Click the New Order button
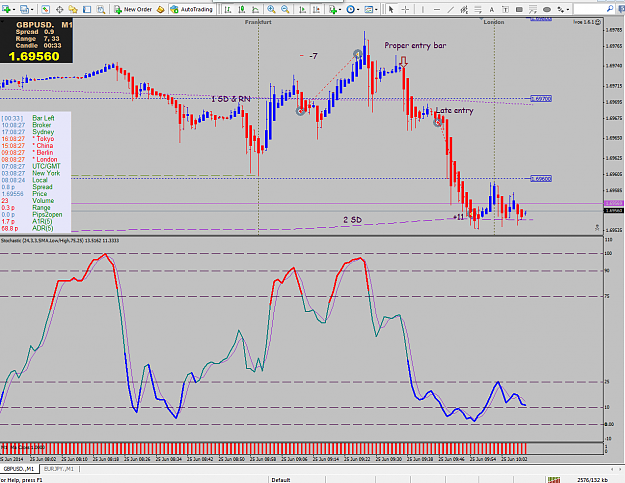This screenshot has width=625, height=483. click(133, 9)
